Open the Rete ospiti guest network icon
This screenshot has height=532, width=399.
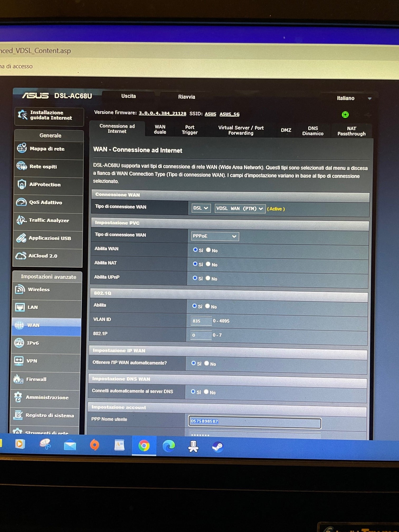tap(22, 166)
